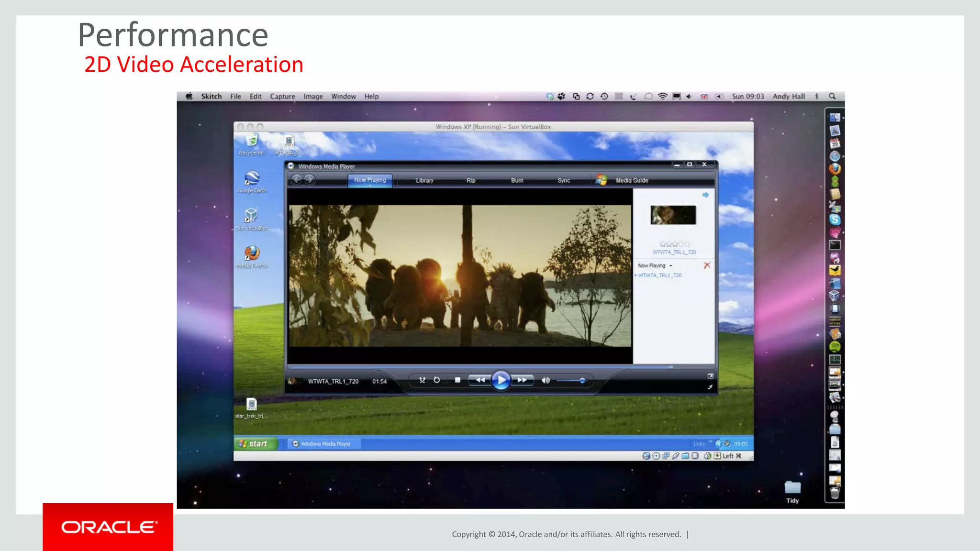Screen dimensions: 980x551
Task: Expand the Now Playing list dropdown
Action: point(671,266)
